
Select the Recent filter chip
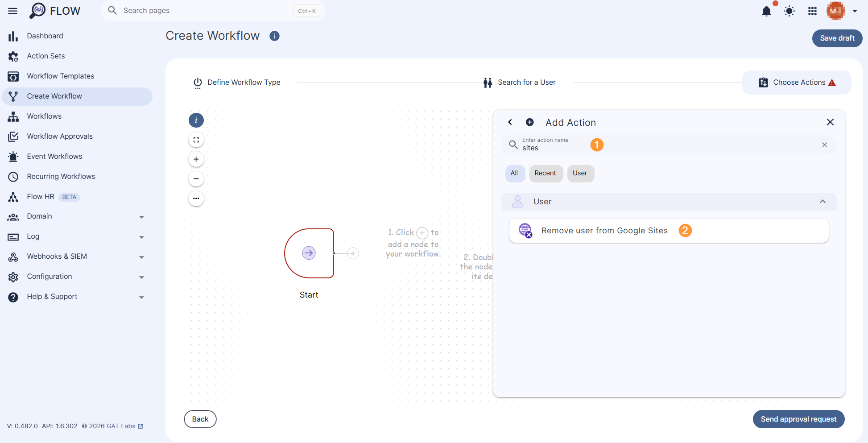pyautogui.click(x=546, y=173)
